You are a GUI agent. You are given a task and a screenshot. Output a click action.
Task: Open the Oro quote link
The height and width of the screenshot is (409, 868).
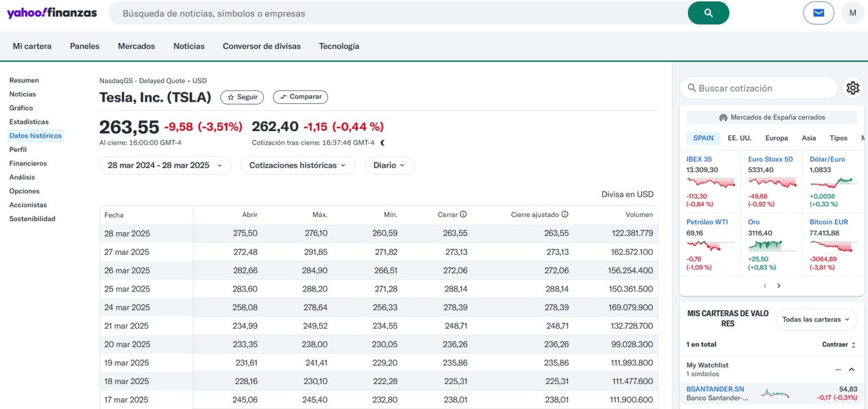pos(754,222)
